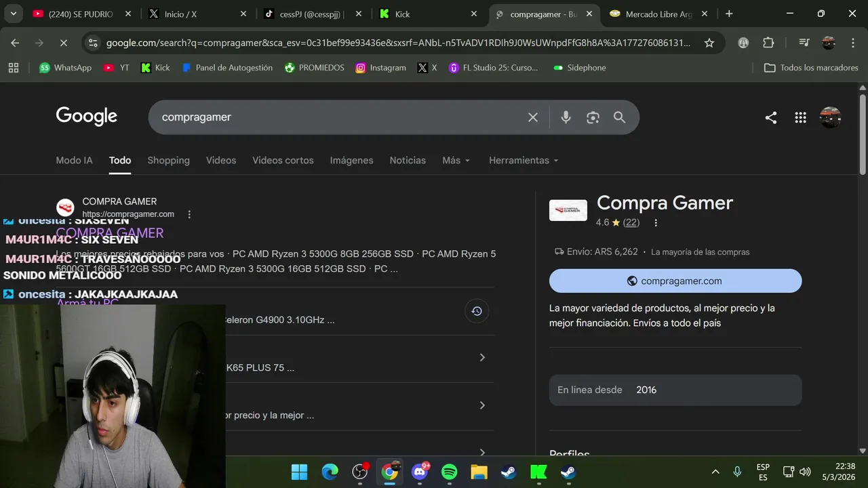The image size is (868, 488).
Task: Expand the Más dropdown
Action: (x=456, y=161)
